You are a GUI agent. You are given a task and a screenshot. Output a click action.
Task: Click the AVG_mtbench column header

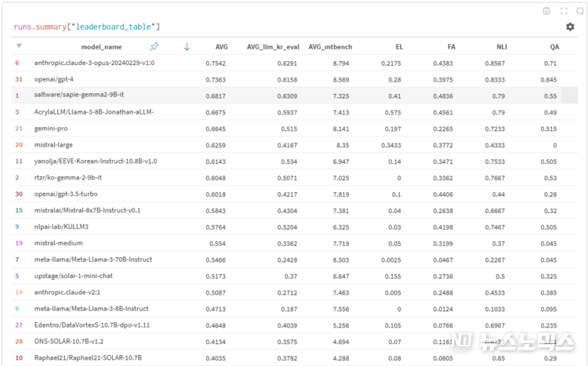tap(330, 47)
